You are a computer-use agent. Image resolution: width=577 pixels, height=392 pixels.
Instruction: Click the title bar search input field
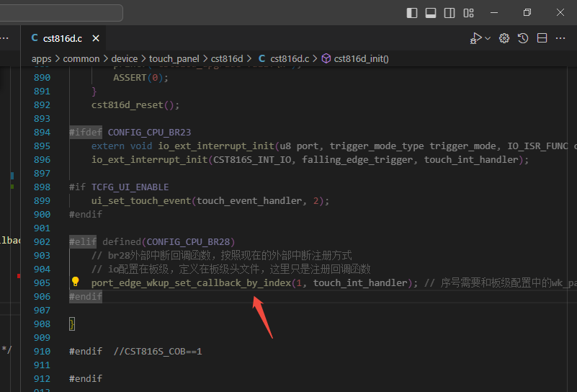(61, 13)
